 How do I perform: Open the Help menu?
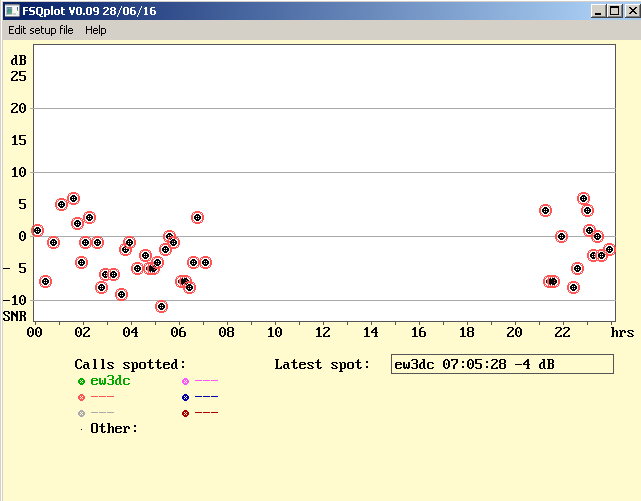click(x=96, y=30)
